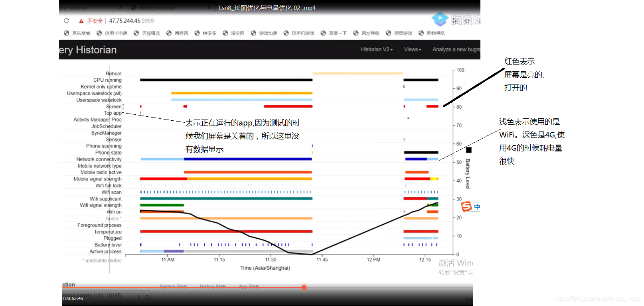Open the 网页游戏 bookmark
Screen dimensions: 644x306
(x=399, y=33)
